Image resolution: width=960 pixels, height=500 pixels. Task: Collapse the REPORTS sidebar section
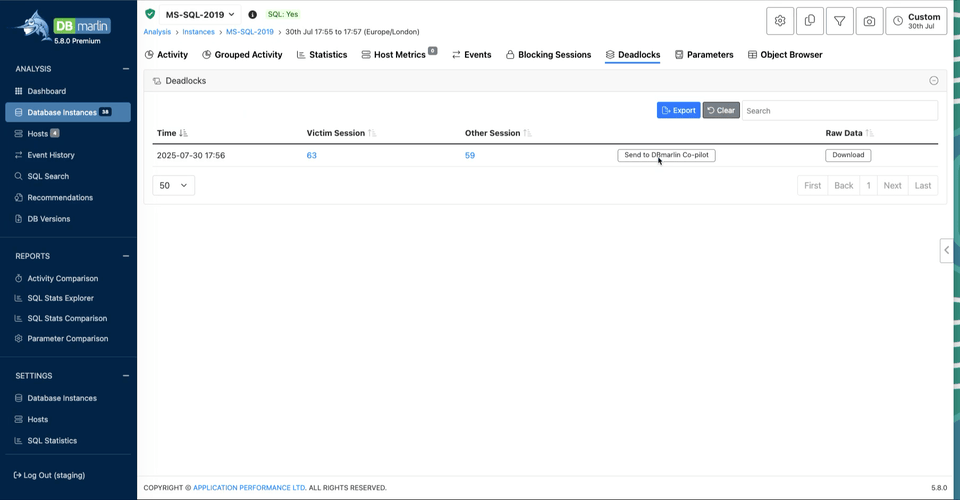tap(126, 256)
